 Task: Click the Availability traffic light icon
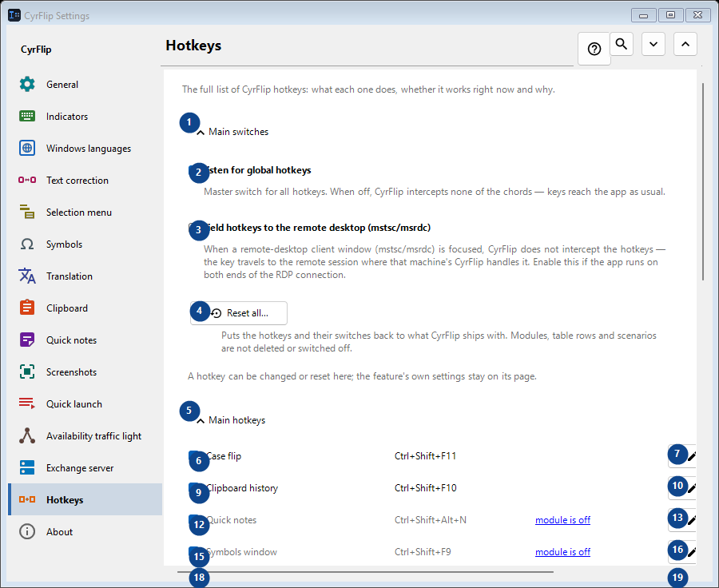27,435
